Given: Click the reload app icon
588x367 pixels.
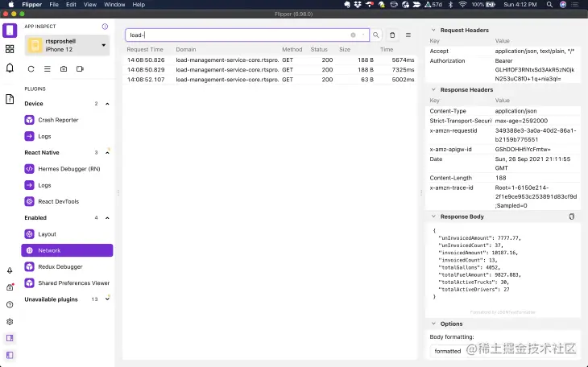Looking at the screenshot, I should [31, 69].
